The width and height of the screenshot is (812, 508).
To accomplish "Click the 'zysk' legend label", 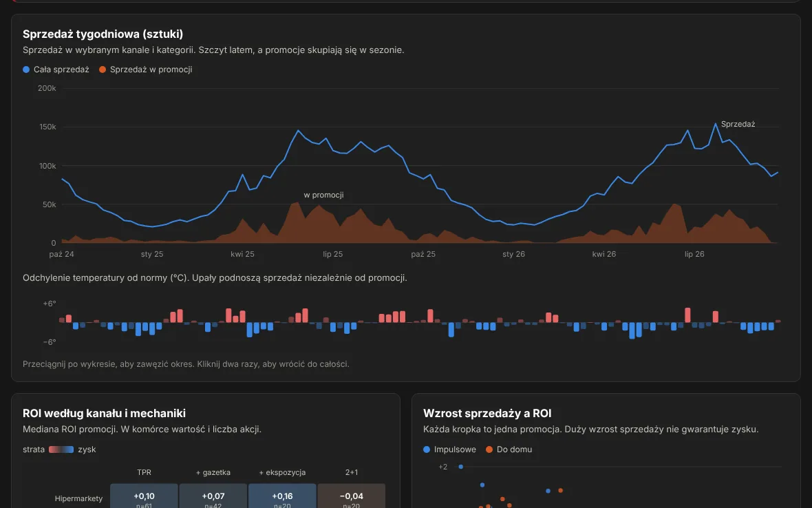I will [87, 449].
